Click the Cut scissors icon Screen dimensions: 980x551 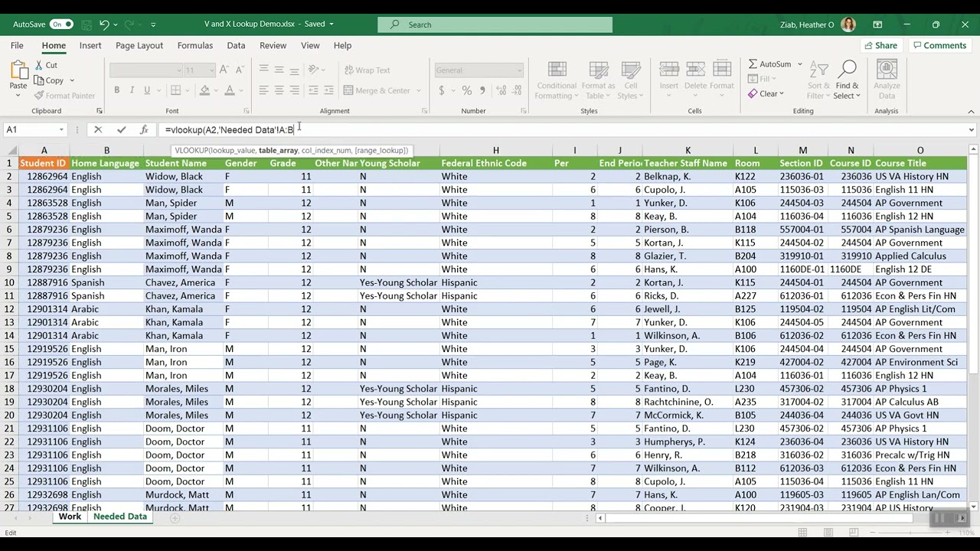40,65
